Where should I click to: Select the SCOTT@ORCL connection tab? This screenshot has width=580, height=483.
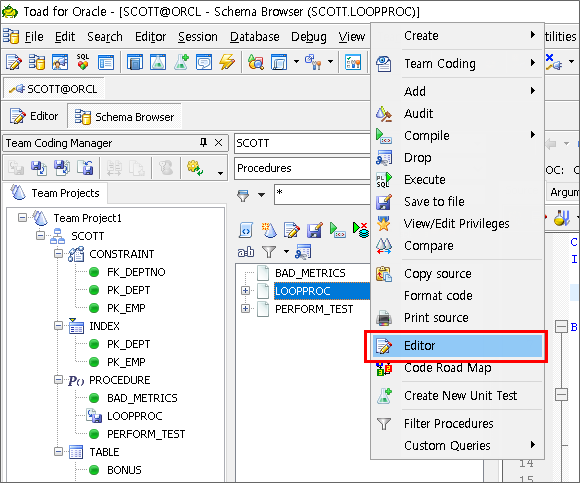click(54, 89)
